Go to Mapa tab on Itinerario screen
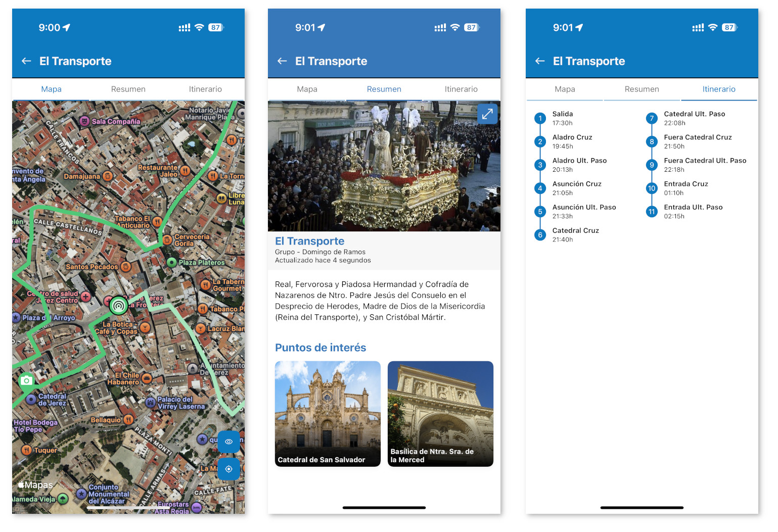778x532 pixels. click(565, 89)
